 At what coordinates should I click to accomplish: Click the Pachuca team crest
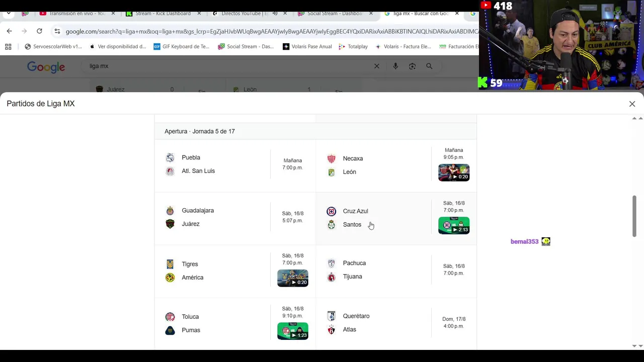[331, 263]
